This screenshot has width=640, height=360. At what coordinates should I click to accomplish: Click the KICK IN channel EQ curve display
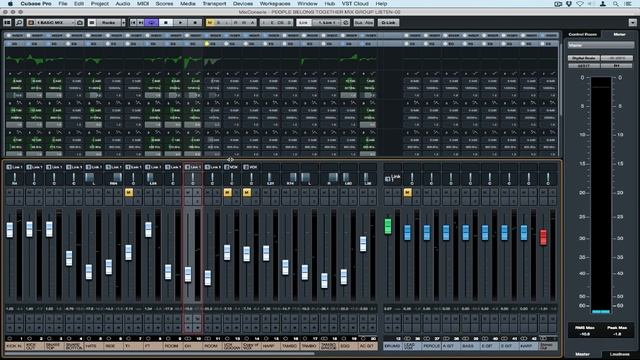coord(15,60)
